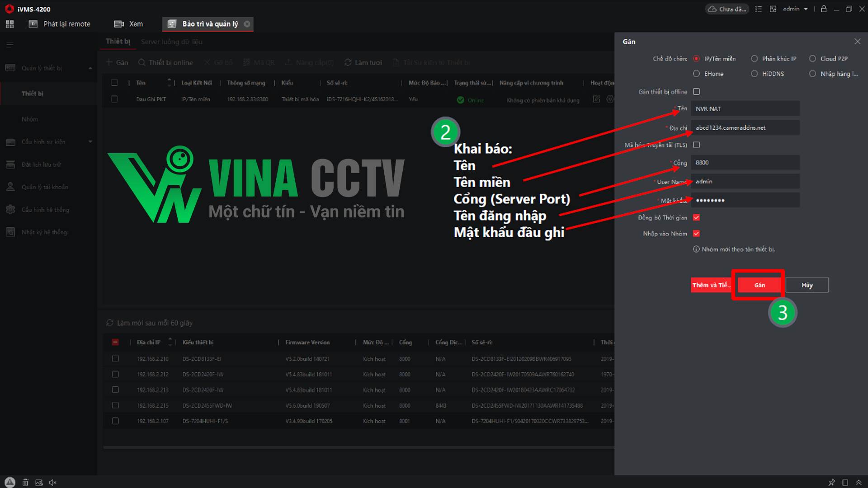Select Cloud P2P radio option

812,59
